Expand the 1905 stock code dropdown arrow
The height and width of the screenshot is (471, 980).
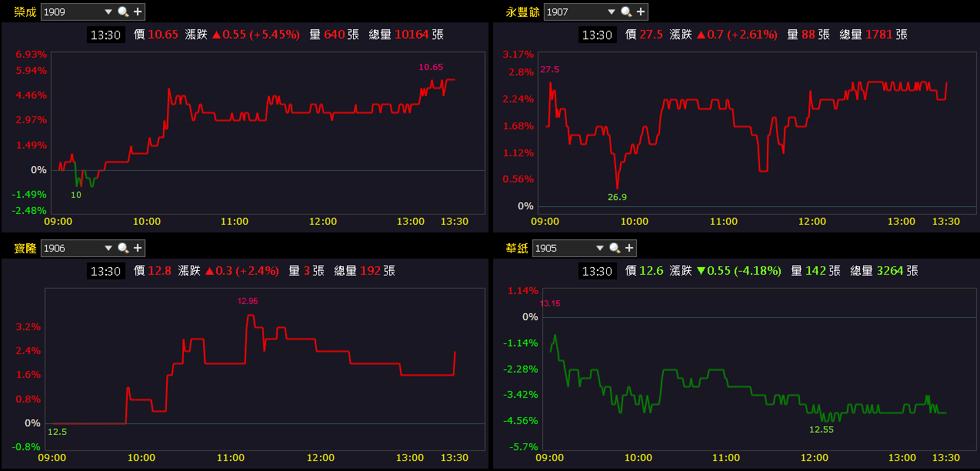(x=600, y=248)
